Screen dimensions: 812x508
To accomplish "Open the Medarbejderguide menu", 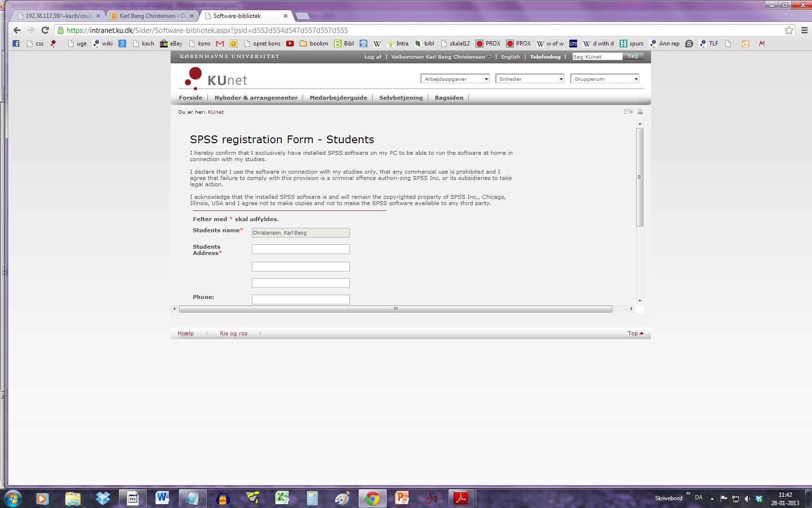I will click(x=338, y=98).
